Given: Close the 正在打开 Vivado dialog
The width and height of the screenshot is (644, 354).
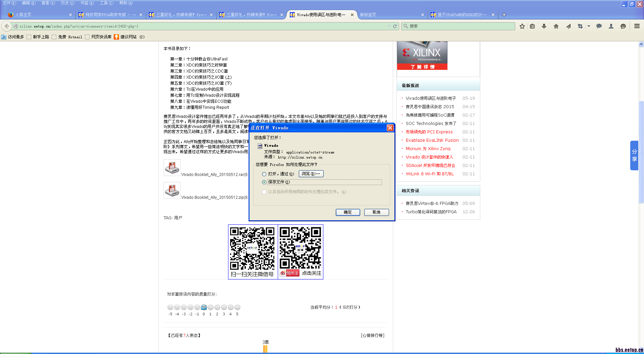Looking at the screenshot, I should point(390,128).
